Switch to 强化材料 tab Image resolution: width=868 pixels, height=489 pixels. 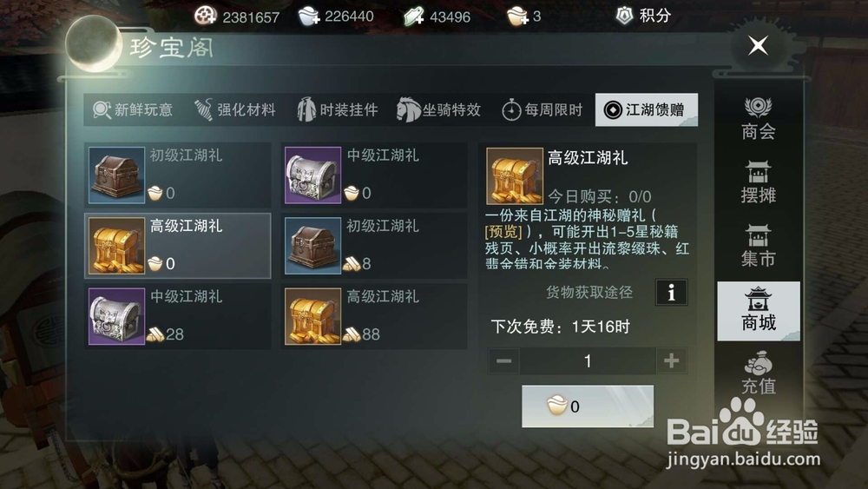click(x=234, y=109)
